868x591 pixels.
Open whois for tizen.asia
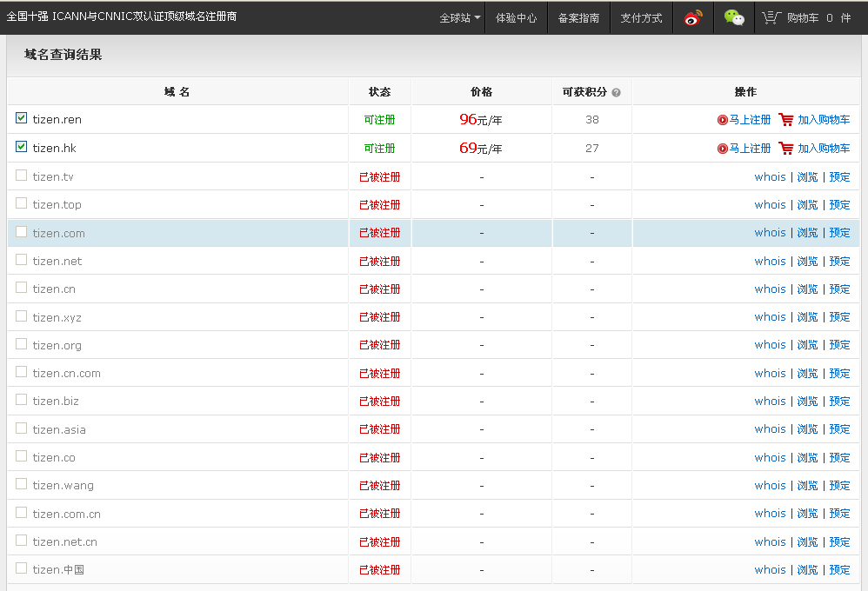(x=770, y=429)
